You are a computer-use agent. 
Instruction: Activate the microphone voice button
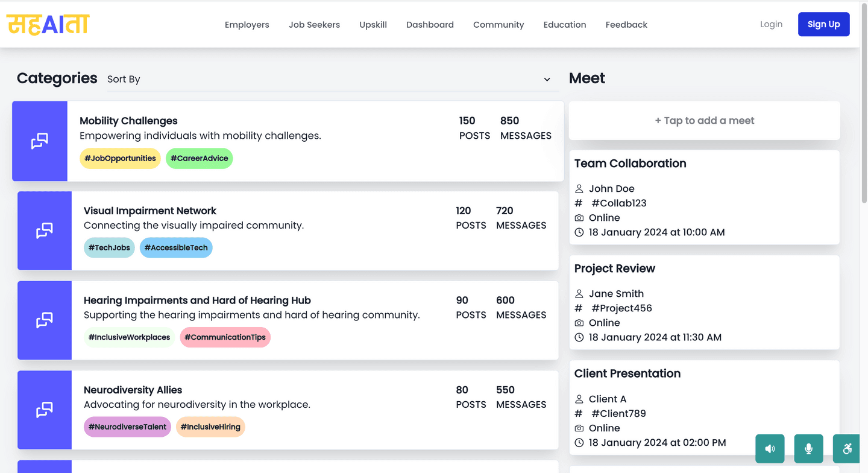point(809,449)
